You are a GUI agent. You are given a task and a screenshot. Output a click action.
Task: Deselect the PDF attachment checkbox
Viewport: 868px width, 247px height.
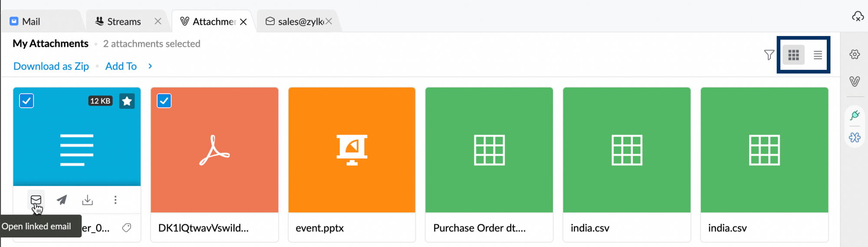click(x=164, y=101)
